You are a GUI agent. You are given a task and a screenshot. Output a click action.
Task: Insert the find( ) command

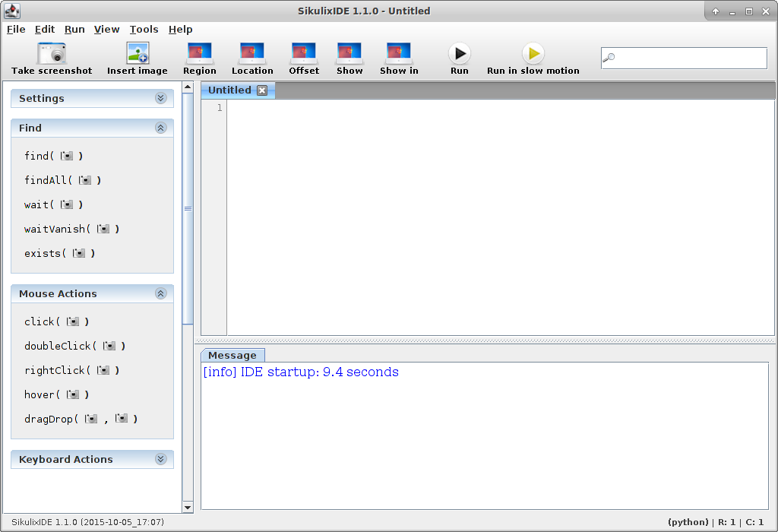(x=54, y=156)
